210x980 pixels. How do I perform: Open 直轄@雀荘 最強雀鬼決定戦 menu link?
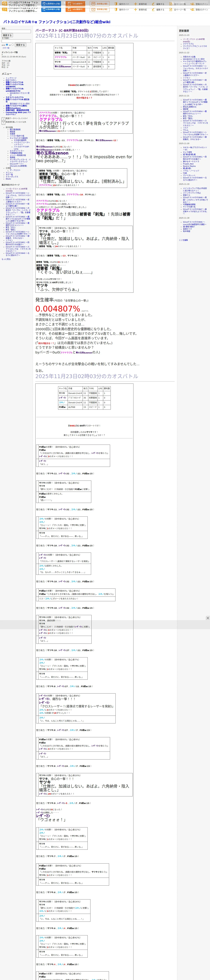pos(17,110)
